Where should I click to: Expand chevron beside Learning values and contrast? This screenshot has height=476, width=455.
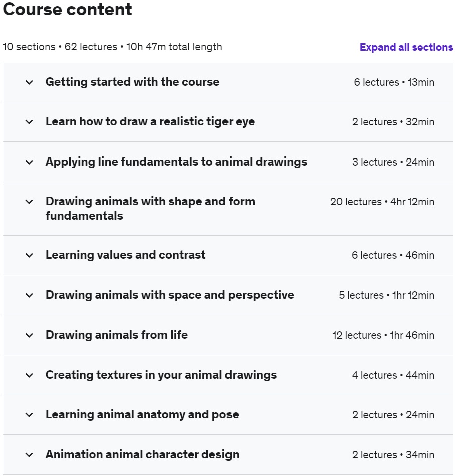point(29,256)
